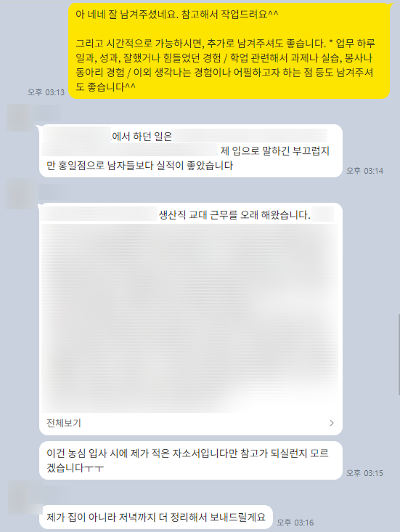Screen dimensions: 400x532
Task: Click the blurred profile avatar near the 03:16 message
Action: click(23, 497)
